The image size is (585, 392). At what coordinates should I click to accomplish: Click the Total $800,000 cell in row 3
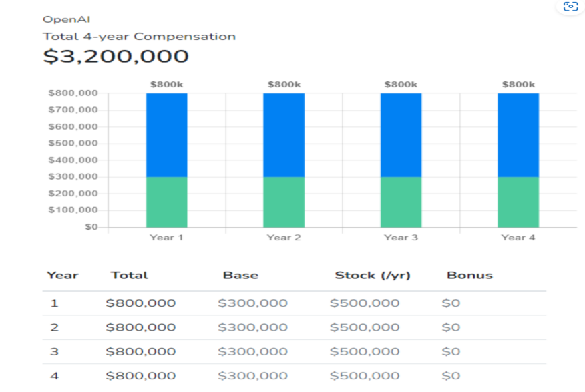click(141, 351)
